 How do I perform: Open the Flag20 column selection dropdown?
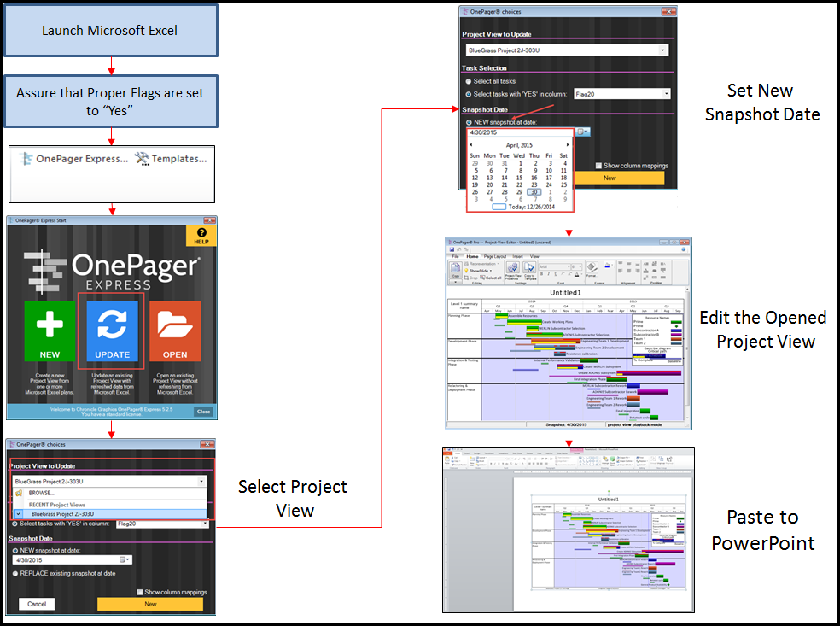[x=666, y=94]
